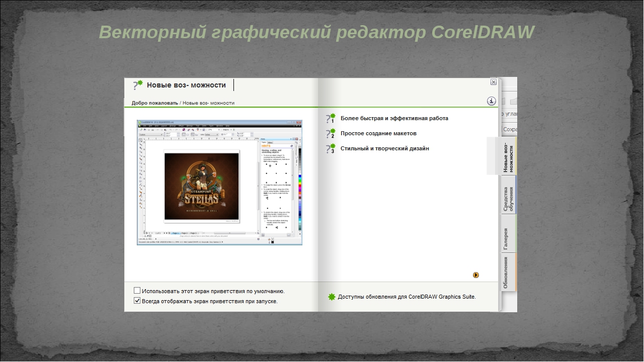Open 'Простое создание макетов' topic

[x=378, y=133]
